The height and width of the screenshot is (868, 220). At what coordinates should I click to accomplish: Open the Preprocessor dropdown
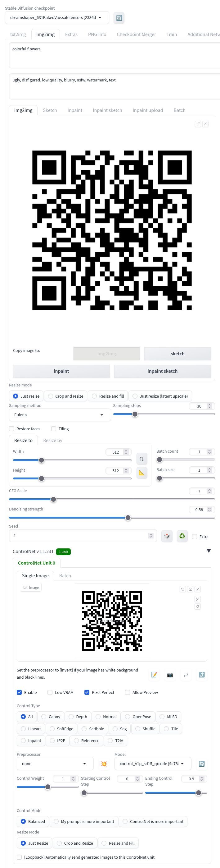coord(55,764)
